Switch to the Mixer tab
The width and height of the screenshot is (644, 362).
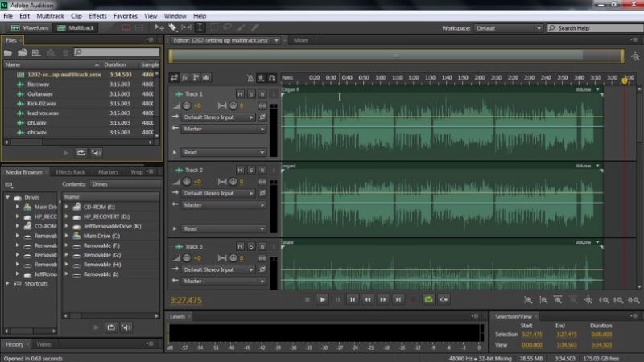pyautogui.click(x=300, y=40)
